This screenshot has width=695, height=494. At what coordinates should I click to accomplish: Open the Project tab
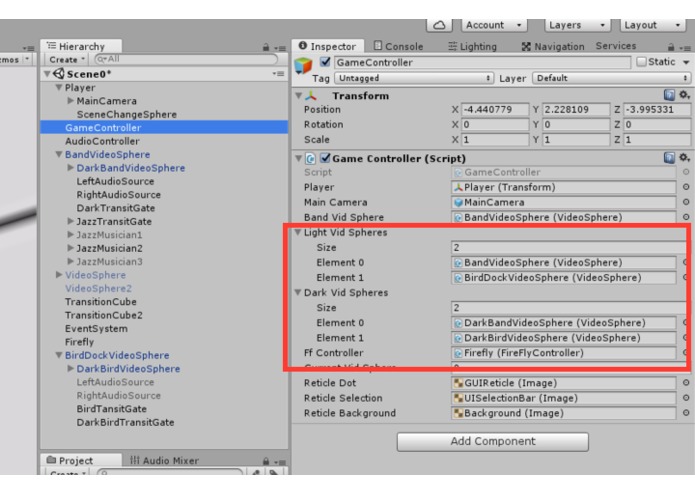click(81, 460)
